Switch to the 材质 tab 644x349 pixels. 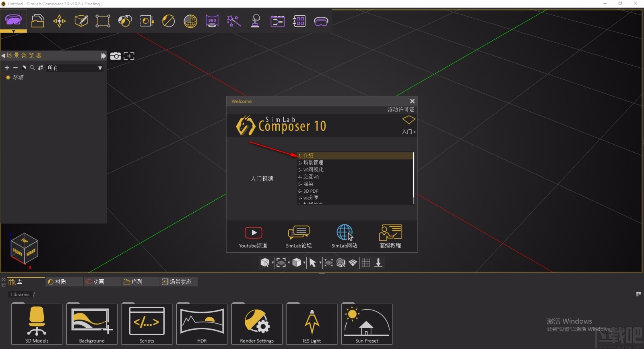coord(64,282)
